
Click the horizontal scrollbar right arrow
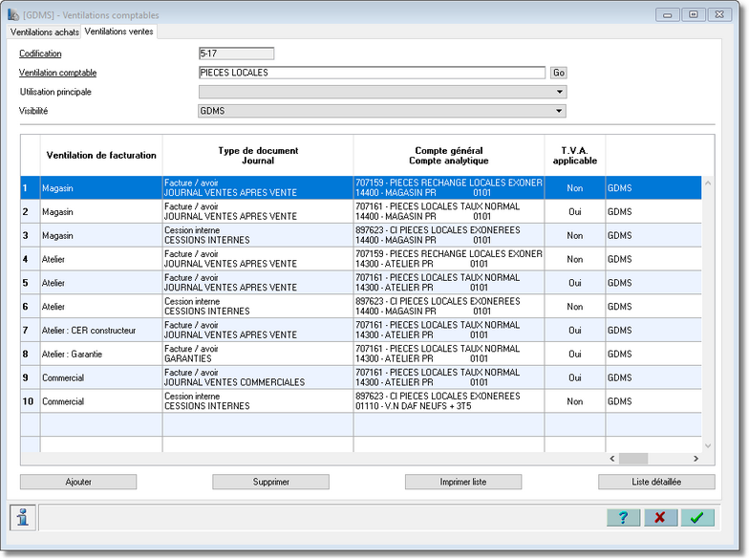click(695, 459)
